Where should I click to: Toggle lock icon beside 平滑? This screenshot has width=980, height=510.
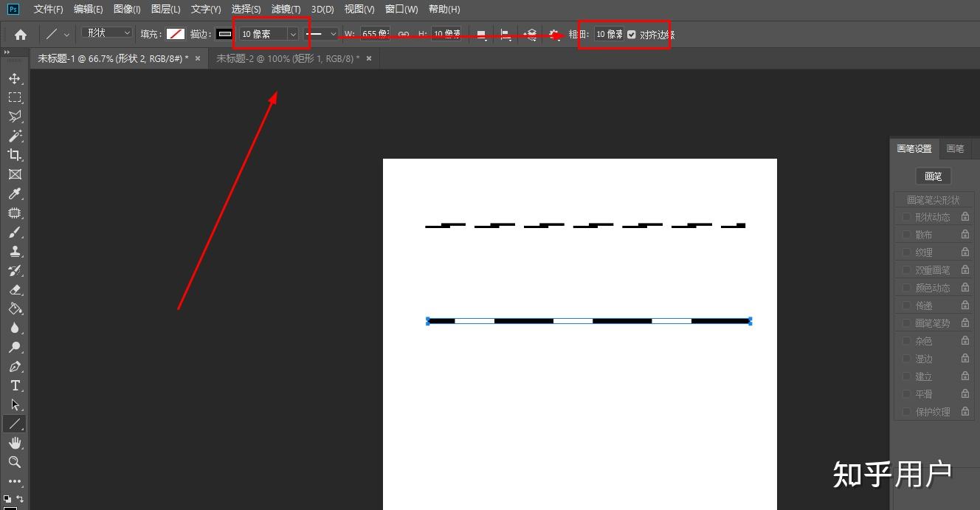coord(965,393)
